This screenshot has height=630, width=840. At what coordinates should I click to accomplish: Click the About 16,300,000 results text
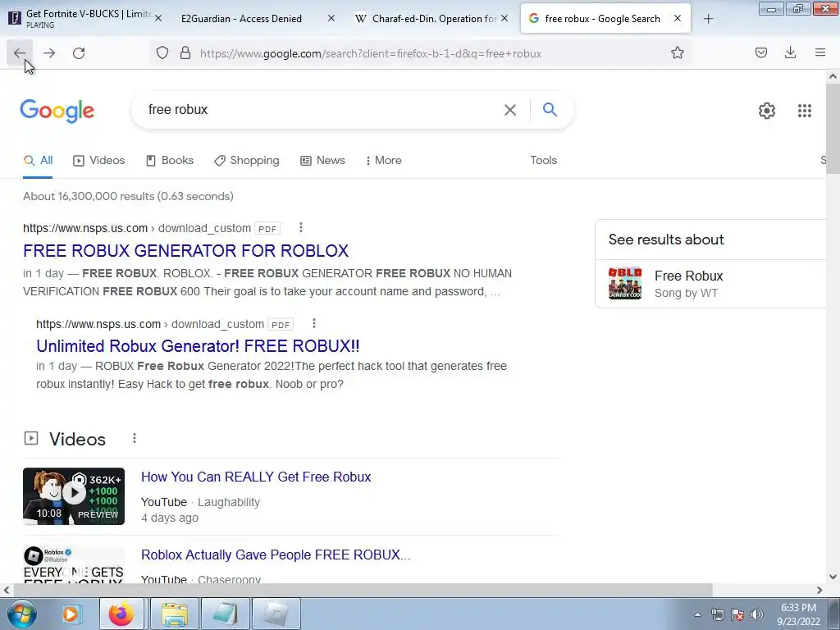pos(128,196)
